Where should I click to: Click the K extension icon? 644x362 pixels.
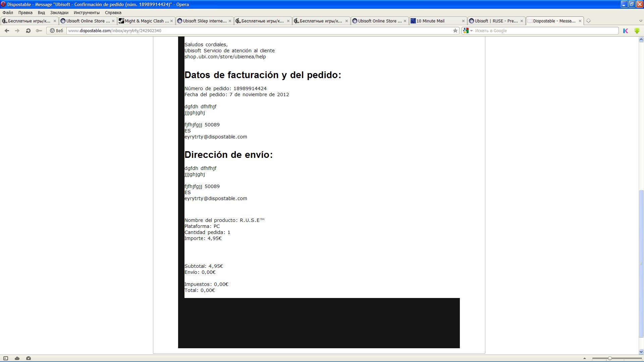pos(626,31)
